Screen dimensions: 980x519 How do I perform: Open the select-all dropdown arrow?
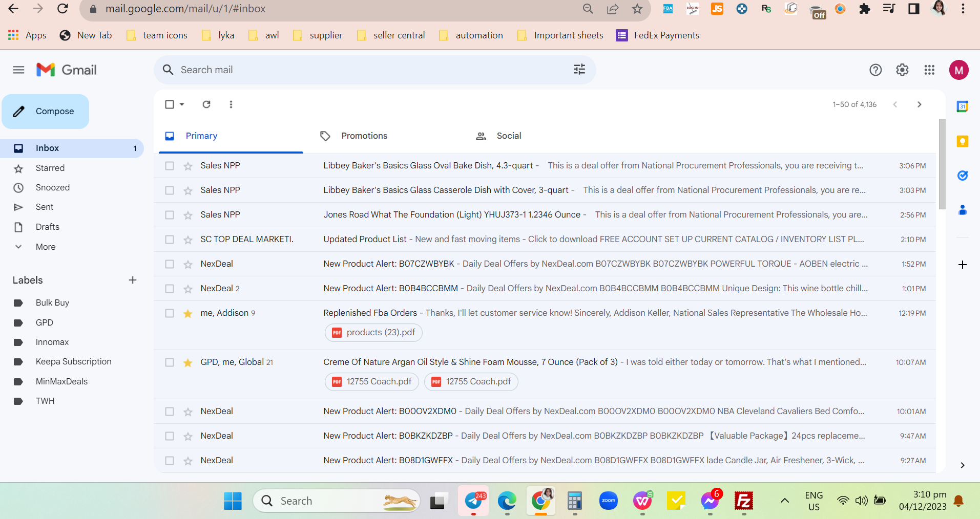coord(182,104)
